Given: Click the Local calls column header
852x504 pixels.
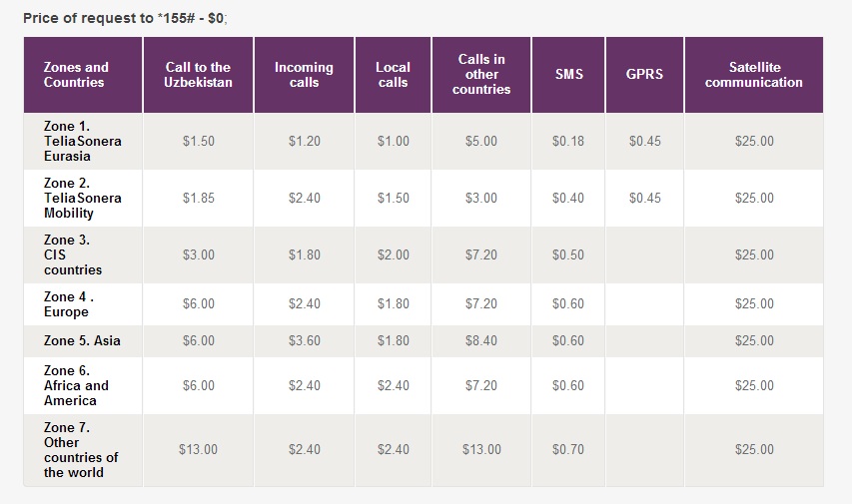Looking at the screenshot, I should (x=393, y=75).
